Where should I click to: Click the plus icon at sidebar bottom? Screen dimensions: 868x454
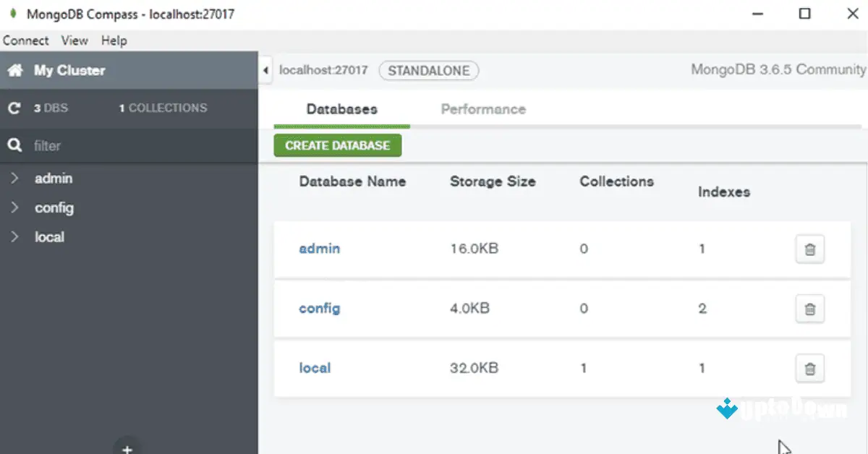(127, 448)
